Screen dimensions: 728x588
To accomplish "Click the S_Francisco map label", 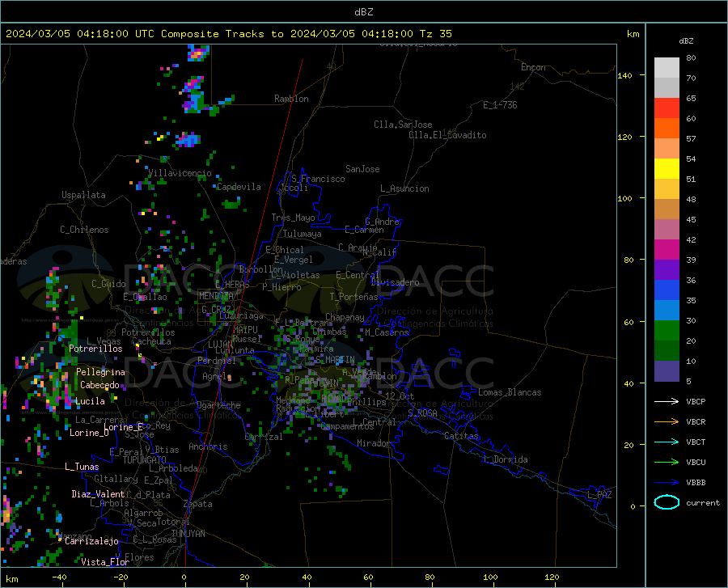I will pos(319,179).
